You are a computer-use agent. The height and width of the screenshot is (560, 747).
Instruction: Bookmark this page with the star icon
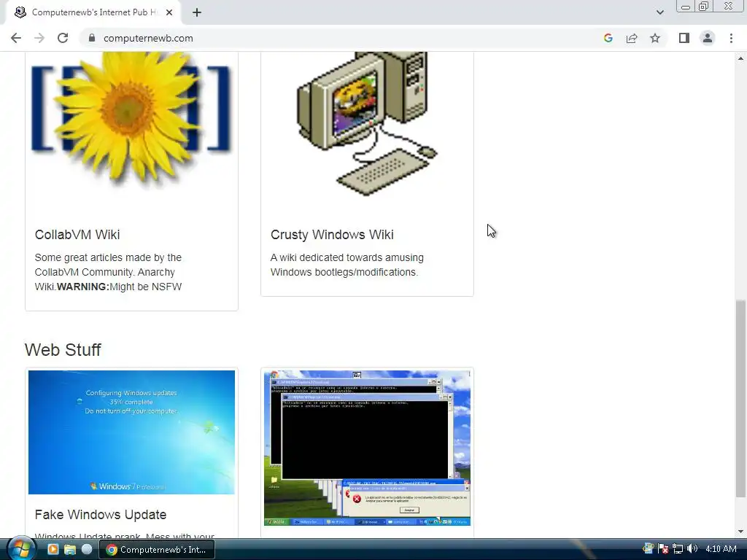(655, 38)
